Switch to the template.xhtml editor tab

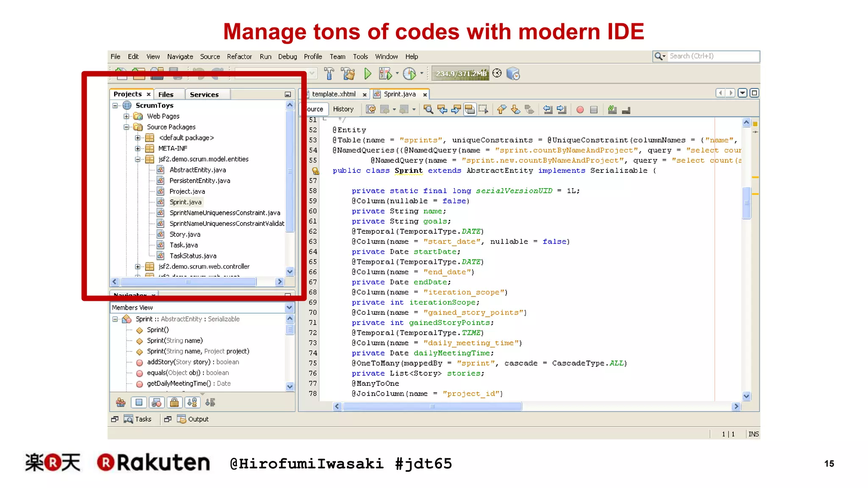(334, 94)
